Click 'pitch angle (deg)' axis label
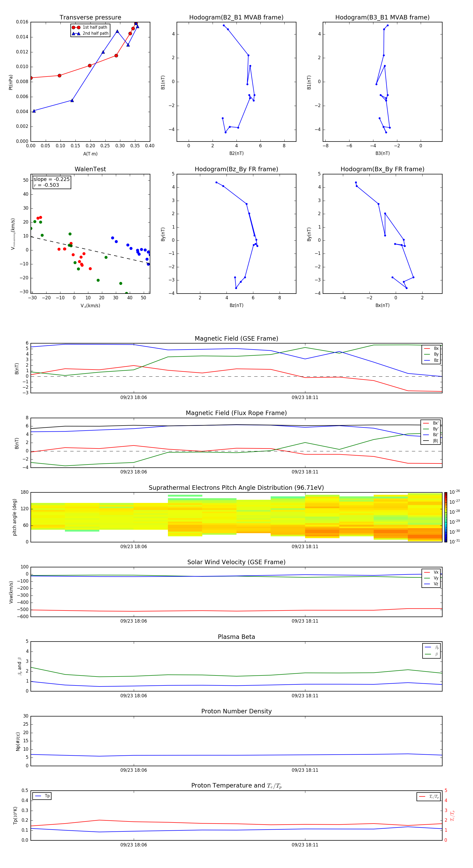Viewport: 473px width, 868px height. click(14, 517)
